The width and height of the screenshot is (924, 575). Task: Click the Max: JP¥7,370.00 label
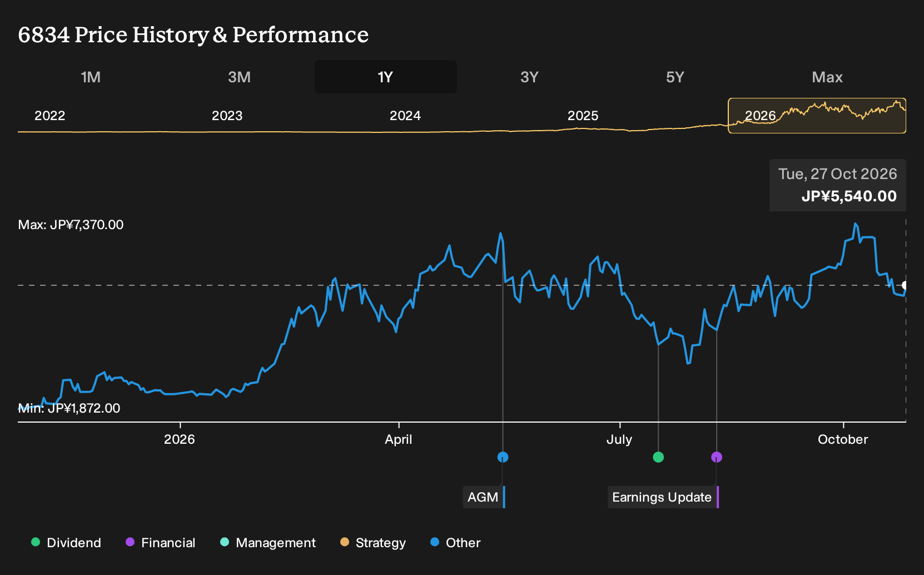[x=71, y=225]
